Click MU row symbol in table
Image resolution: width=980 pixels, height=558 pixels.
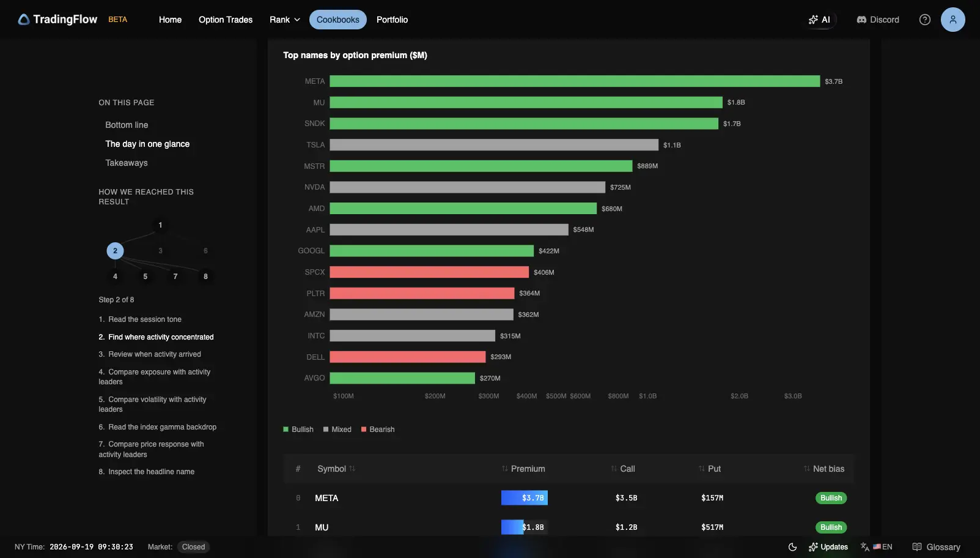tap(322, 527)
